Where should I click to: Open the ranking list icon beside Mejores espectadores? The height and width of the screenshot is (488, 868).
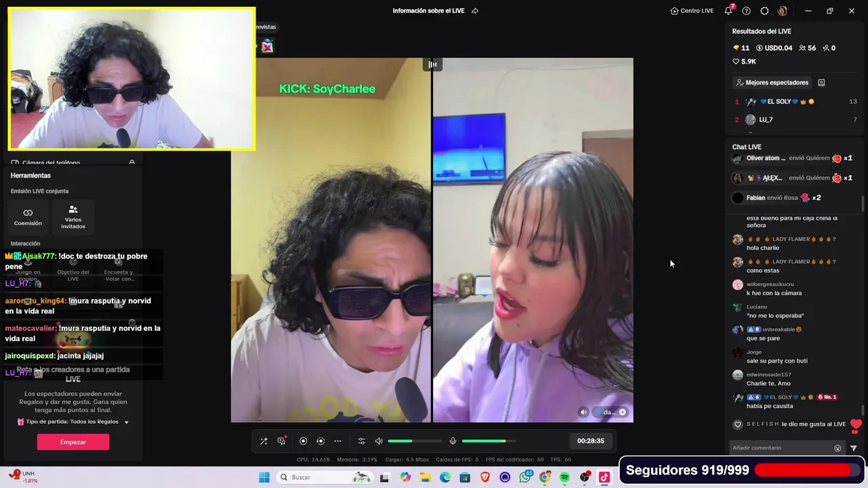click(x=821, y=83)
